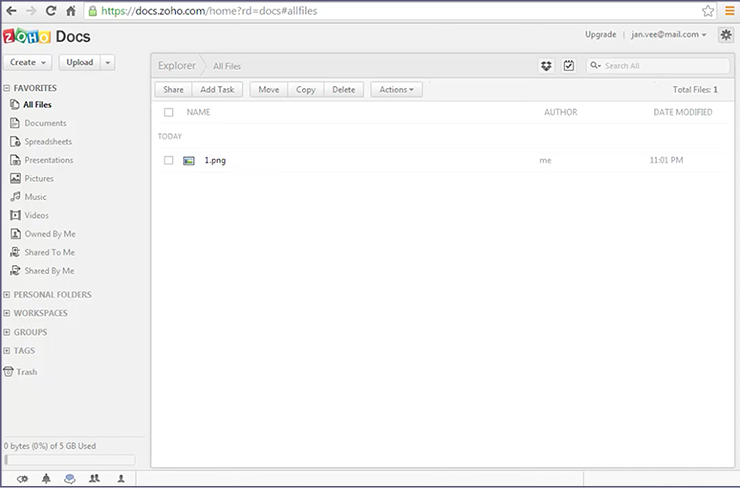Click the 'me' author cell
740x488 pixels.
(545, 160)
